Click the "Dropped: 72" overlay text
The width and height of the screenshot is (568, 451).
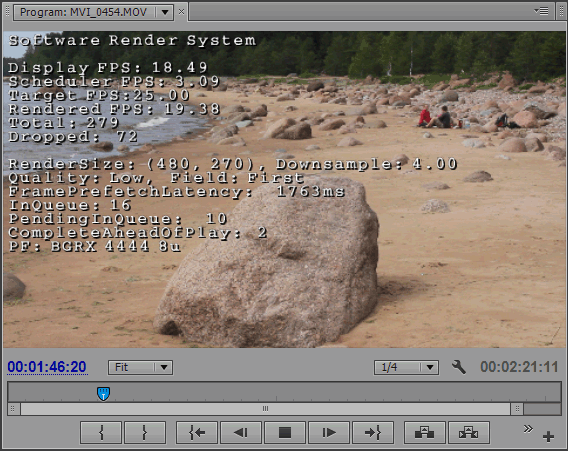73,137
